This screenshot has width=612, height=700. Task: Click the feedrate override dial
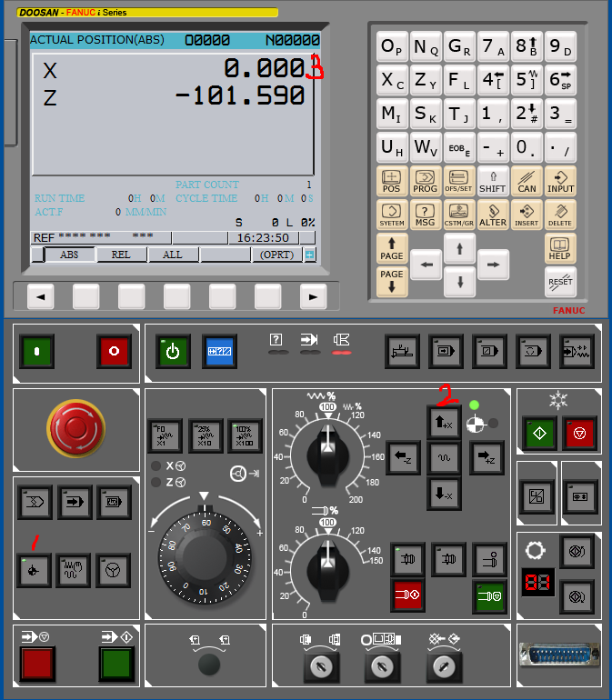[x=328, y=455]
